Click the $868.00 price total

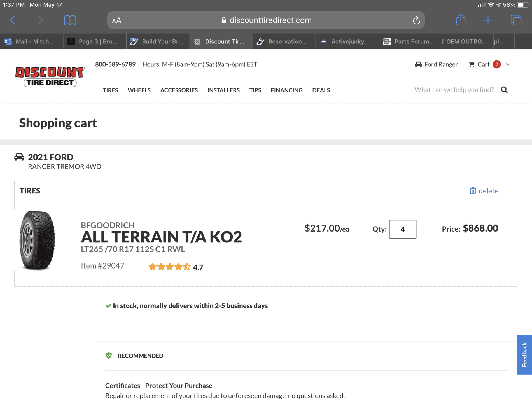point(480,228)
